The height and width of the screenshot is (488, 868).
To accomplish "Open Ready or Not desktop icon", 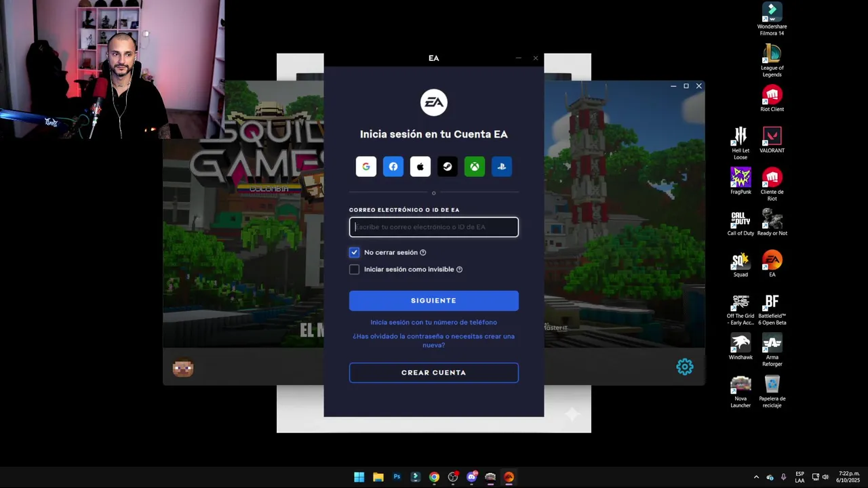I will 772,222.
